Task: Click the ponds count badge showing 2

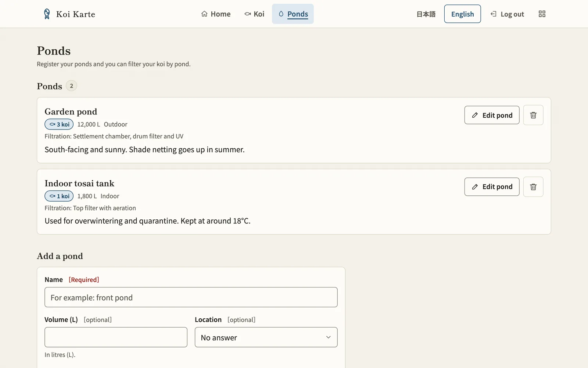Action: [x=71, y=86]
